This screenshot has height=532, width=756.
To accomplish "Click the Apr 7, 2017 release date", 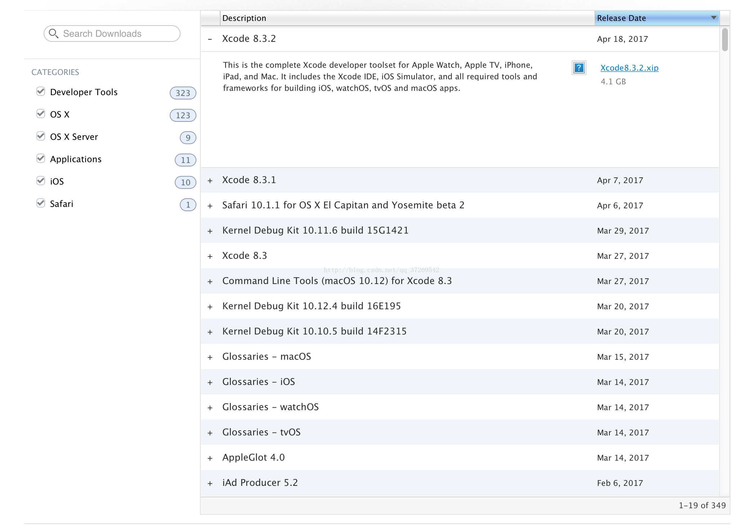I will (x=620, y=180).
